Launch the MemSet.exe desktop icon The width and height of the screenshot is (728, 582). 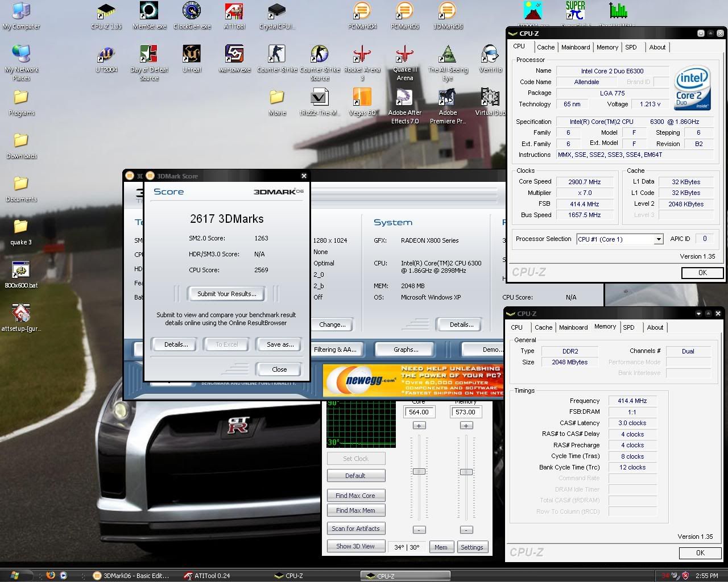click(149, 15)
